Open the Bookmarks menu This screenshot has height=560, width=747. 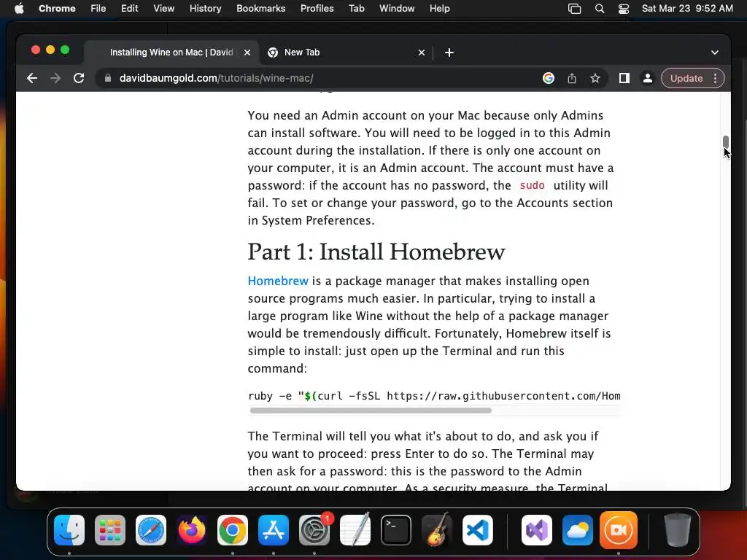pyautogui.click(x=261, y=9)
